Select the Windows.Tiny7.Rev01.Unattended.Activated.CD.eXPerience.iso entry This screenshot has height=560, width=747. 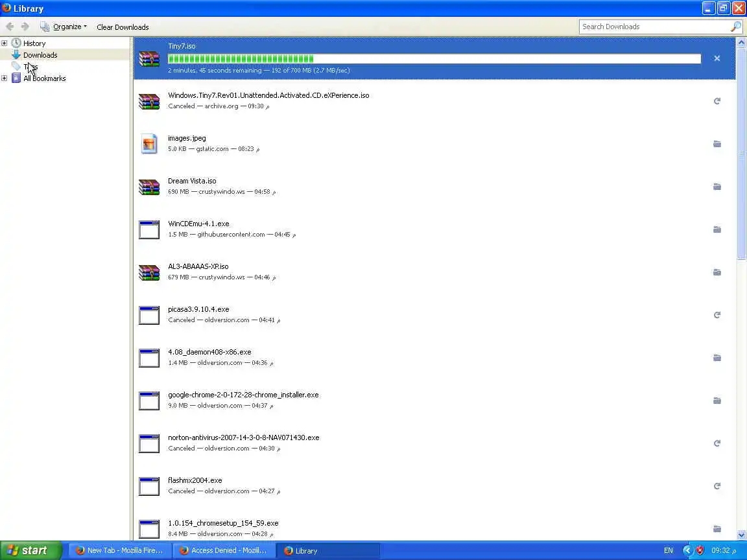pyautogui.click(x=434, y=101)
